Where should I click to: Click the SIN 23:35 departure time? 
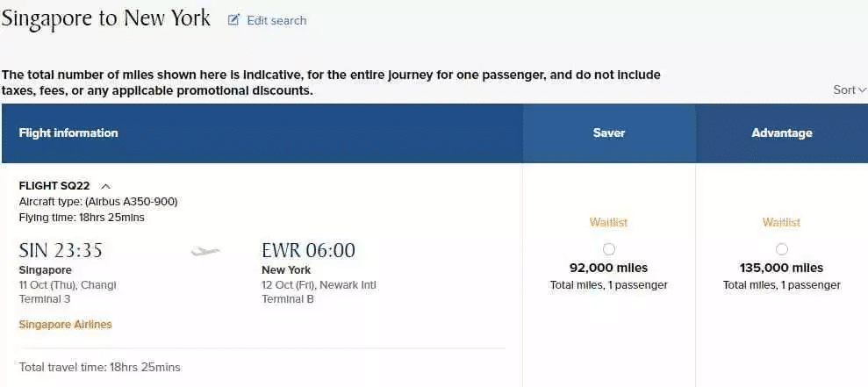pyautogui.click(x=61, y=251)
